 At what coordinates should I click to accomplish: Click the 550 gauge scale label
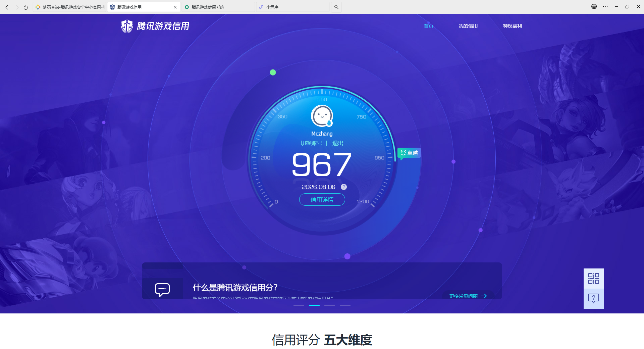click(x=322, y=99)
